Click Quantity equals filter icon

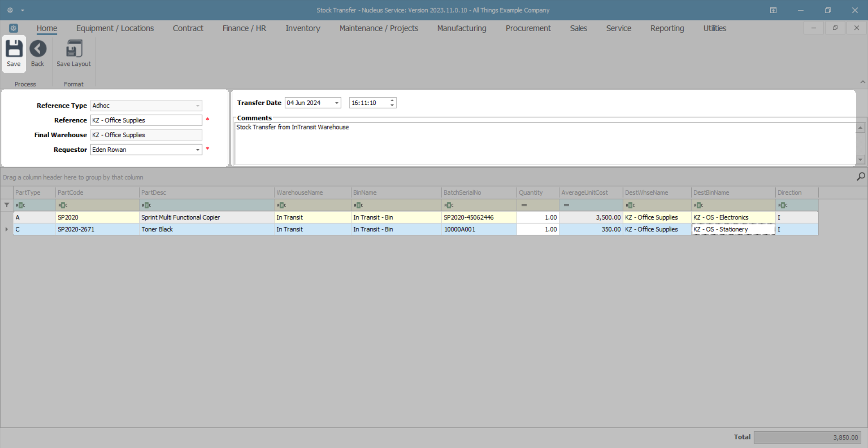tap(524, 205)
